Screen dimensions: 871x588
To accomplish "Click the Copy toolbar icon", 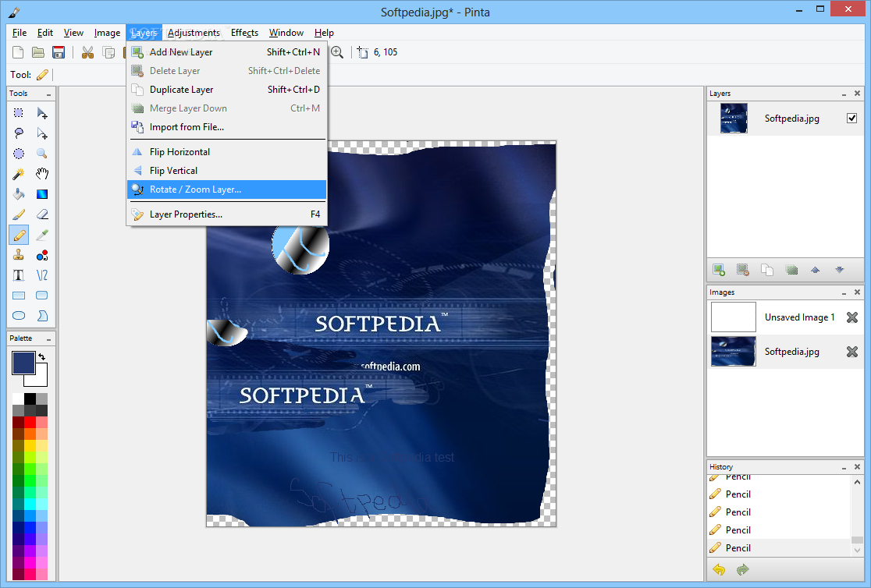I will pos(109,52).
